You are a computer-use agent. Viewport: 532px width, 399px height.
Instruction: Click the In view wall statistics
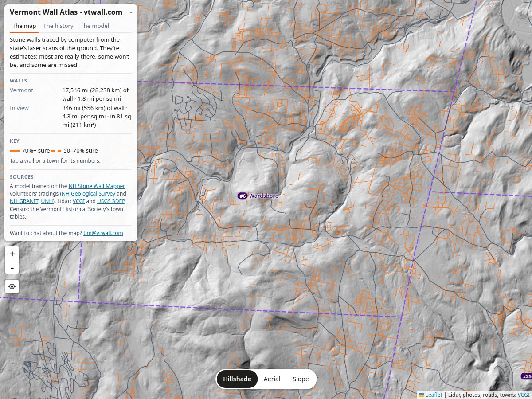click(x=97, y=117)
